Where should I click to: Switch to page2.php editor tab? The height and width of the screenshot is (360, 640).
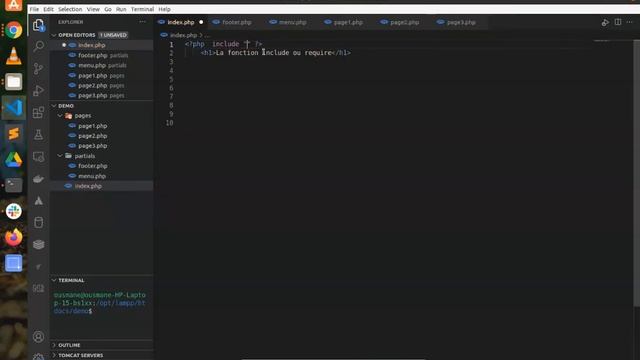[404, 22]
